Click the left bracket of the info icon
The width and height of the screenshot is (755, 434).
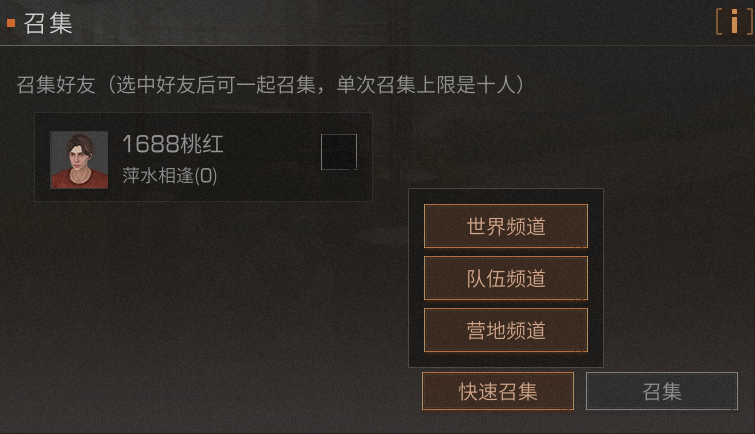[x=719, y=22]
